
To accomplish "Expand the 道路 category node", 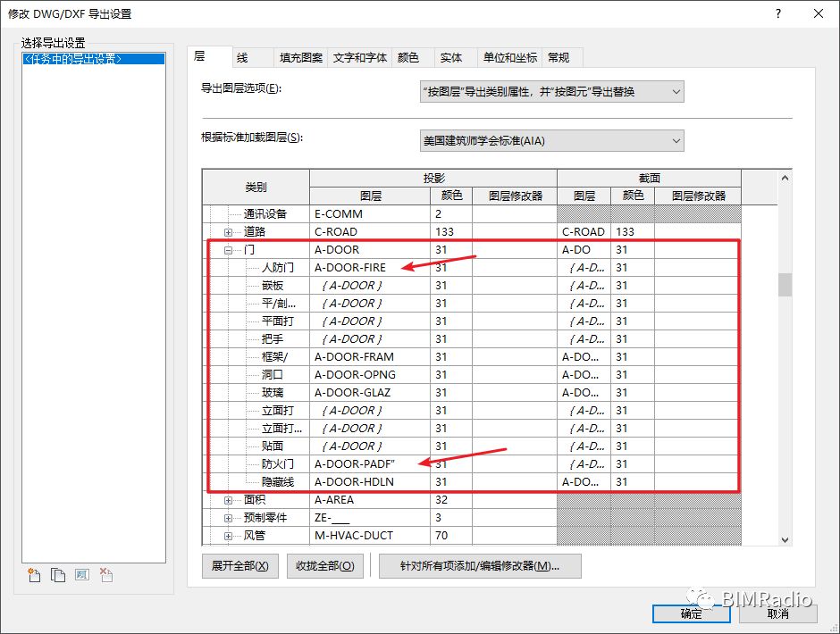I will [x=228, y=232].
